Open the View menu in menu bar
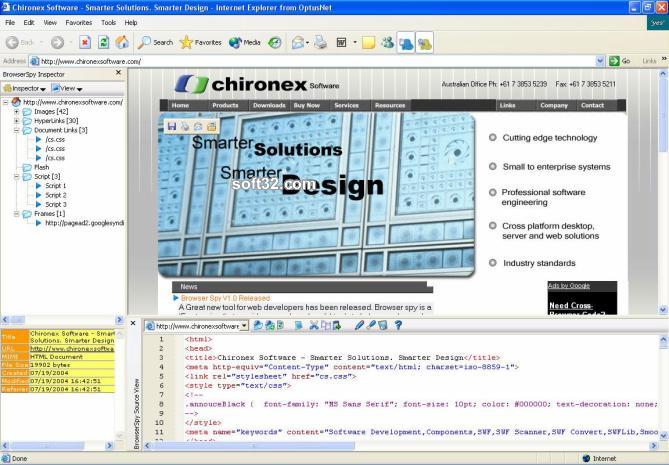 (50, 23)
